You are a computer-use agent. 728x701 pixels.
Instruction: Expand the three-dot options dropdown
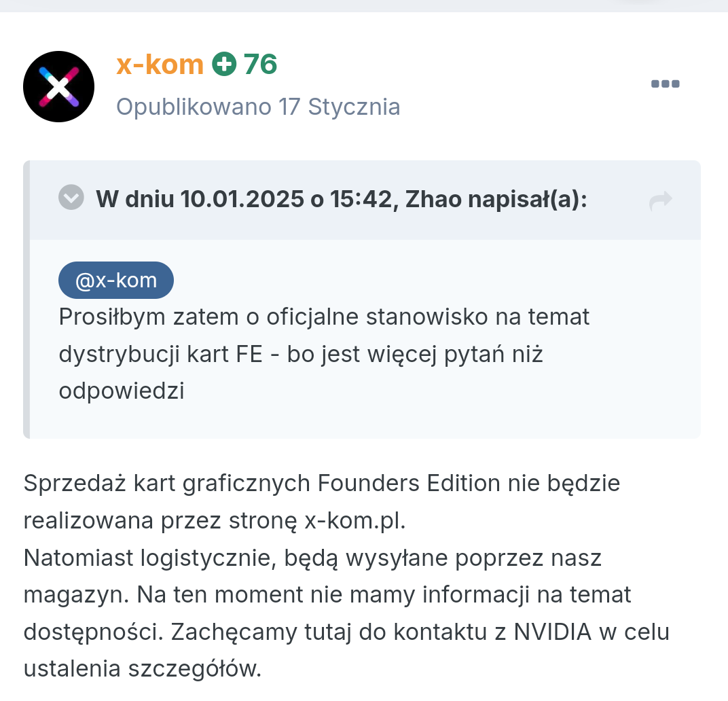pyautogui.click(x=665, y=83)
